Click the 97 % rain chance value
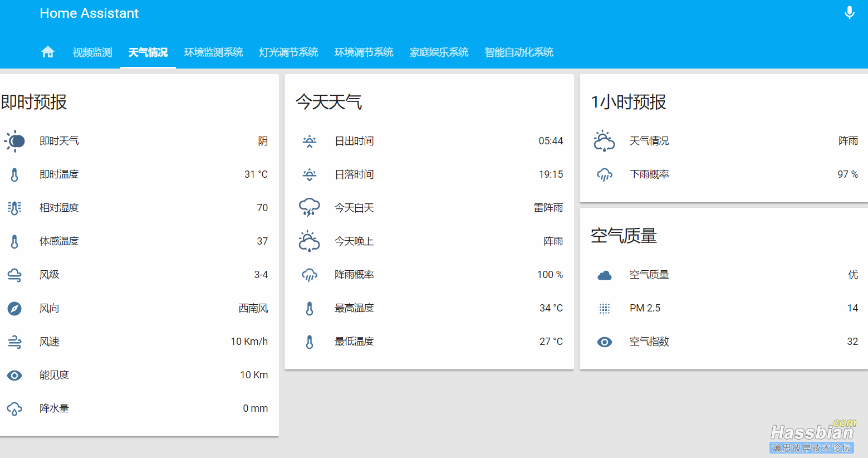 coord(848,174)
